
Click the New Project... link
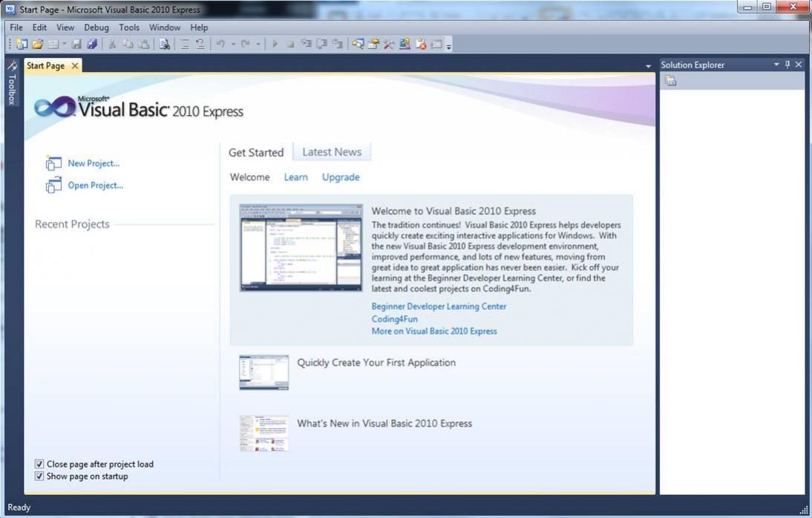(x=94, y=163)
